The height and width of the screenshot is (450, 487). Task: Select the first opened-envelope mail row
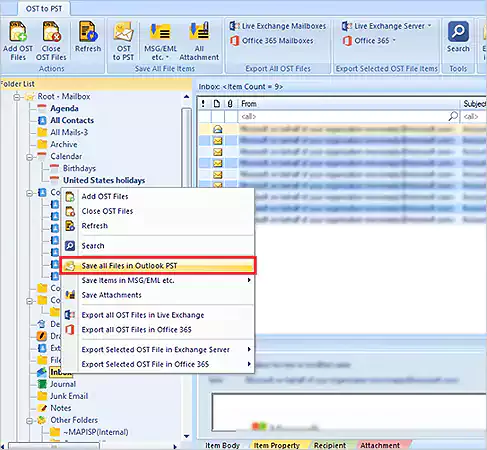343,129
